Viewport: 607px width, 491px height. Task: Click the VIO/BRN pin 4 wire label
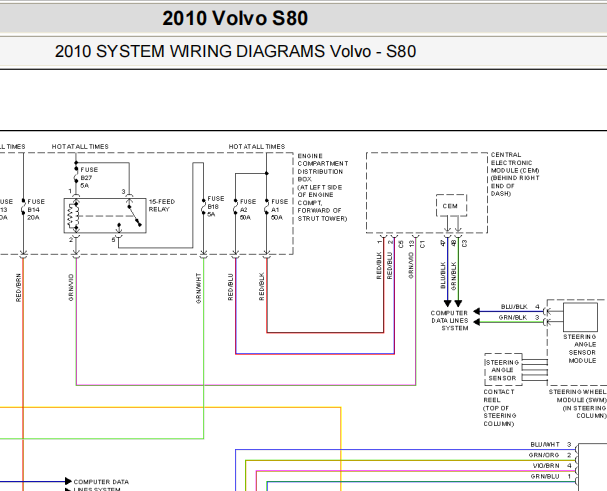(546, 465)
